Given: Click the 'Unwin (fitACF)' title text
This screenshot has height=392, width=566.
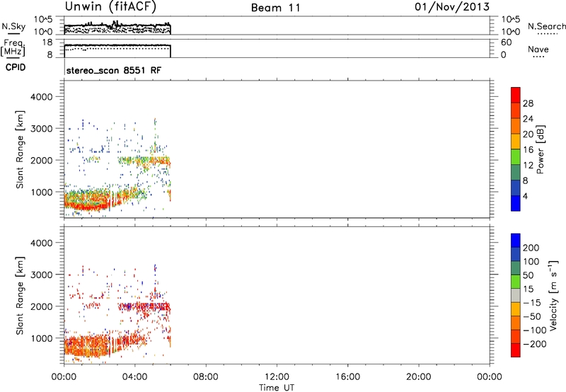Looking at the screenshot, I should (110, 7).
